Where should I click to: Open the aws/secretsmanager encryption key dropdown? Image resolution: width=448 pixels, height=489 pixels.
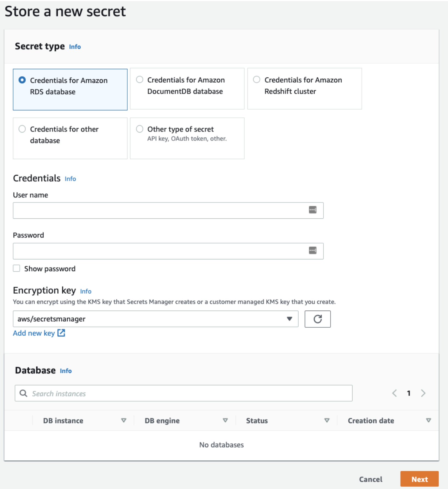156,319
